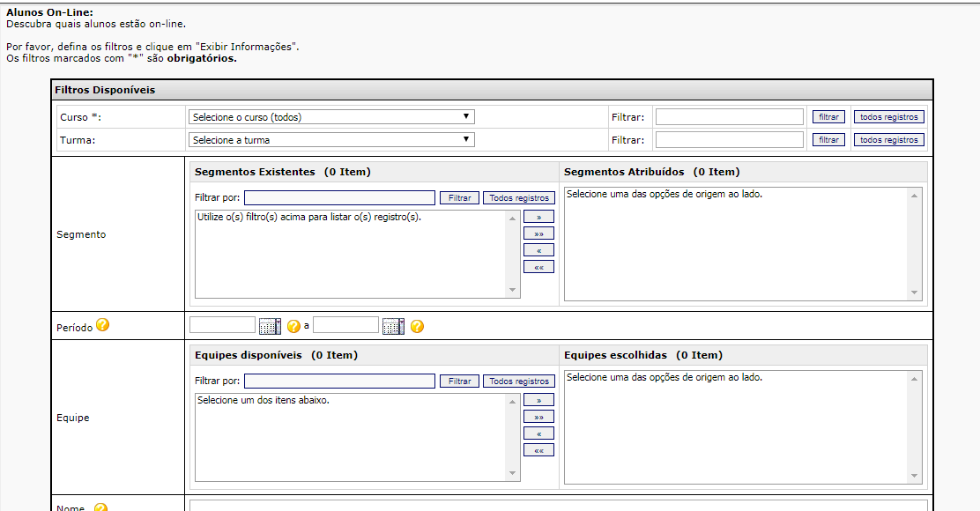Click the help icon after the end date calendar
Image resolution: width=980 pixels, height=511 pixels.
pyautogui.click(x=417, y=326)
